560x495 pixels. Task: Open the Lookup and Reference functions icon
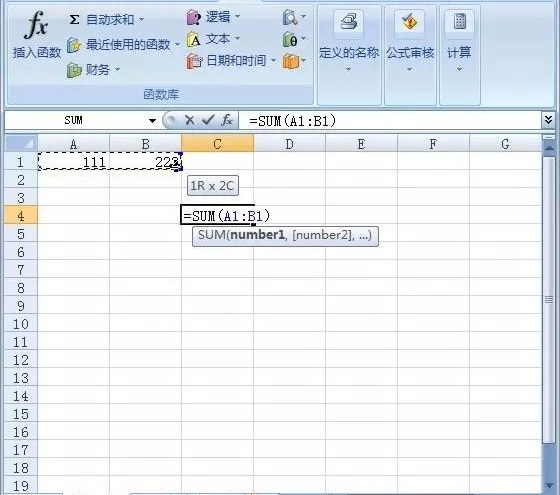click(x=290, y=17)
